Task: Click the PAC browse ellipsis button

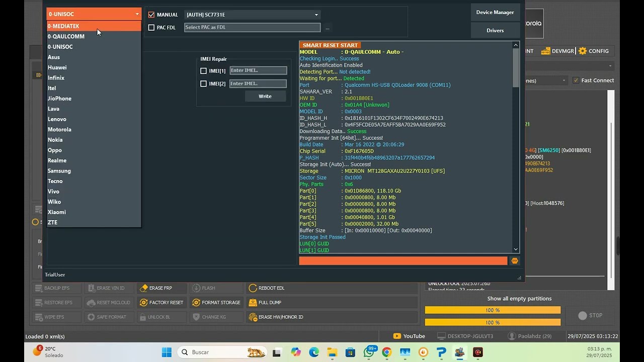Action: click(328, 28)
